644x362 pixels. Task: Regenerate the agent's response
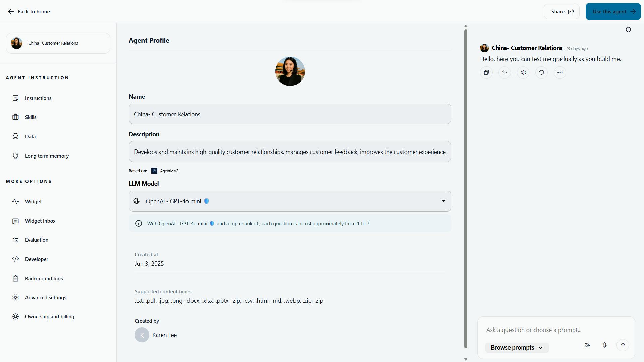click(541, 72)
